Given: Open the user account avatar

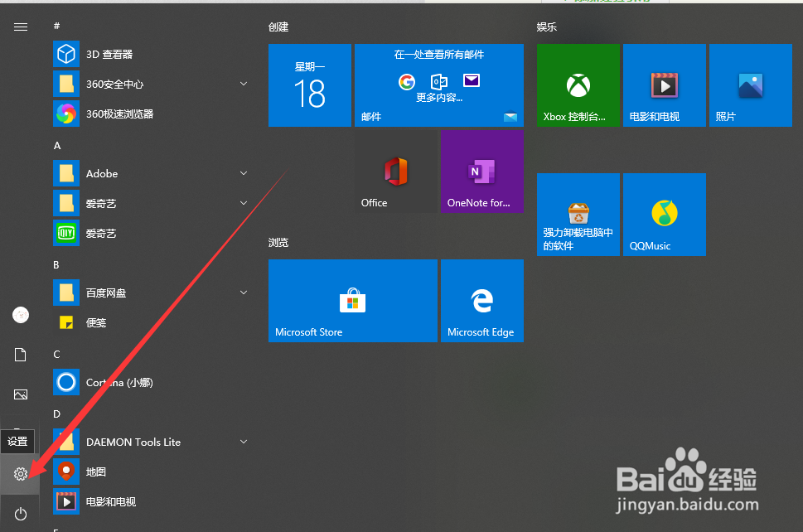Looking at the screenshot, I should point(21,315).
